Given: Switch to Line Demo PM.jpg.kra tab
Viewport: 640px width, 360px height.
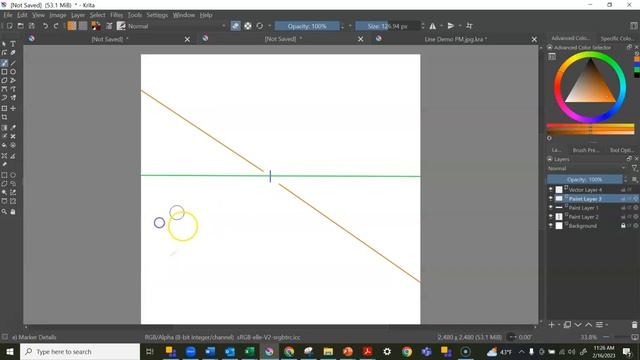Looking at the screenshot, I should pyautogui.click(x=456, y=39).
